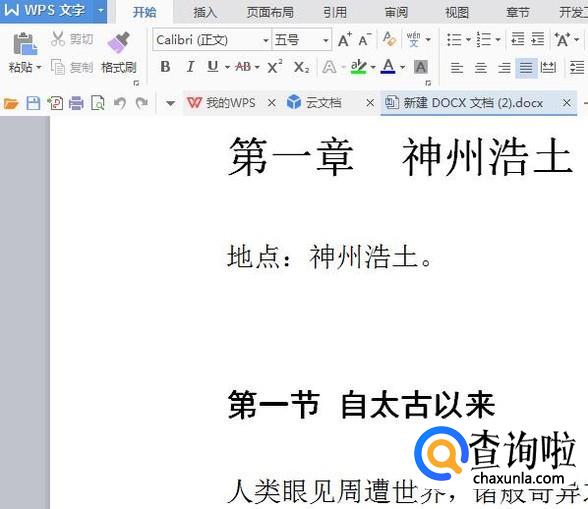Toggle justified text alignment

(526, 68)
